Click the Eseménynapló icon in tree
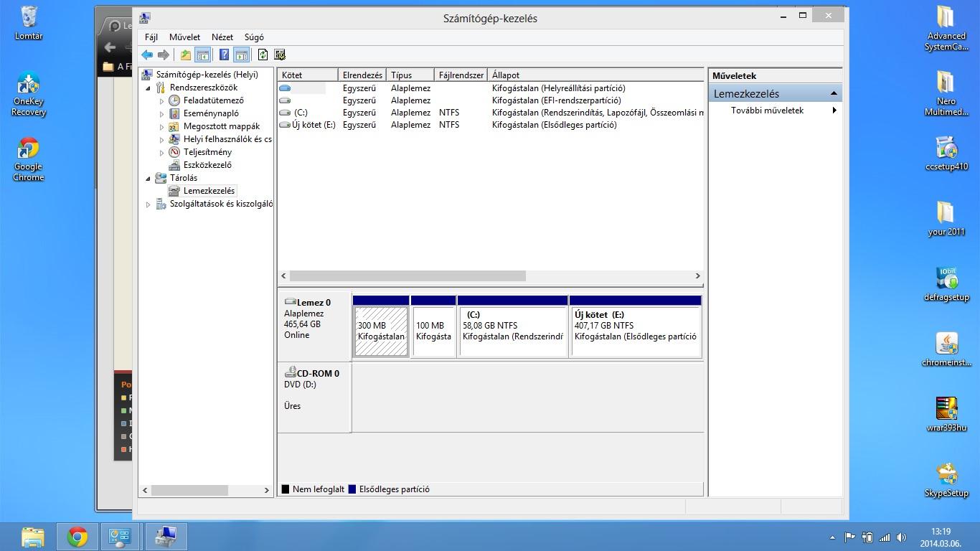Screen dimensions: 980x551 click(x=174, y=113)
